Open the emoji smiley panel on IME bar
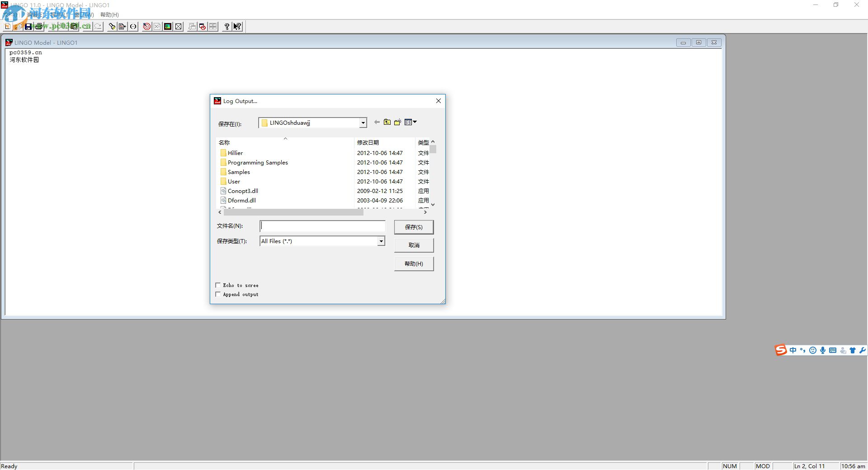868x470 pixels. click(x=813, y=350)
